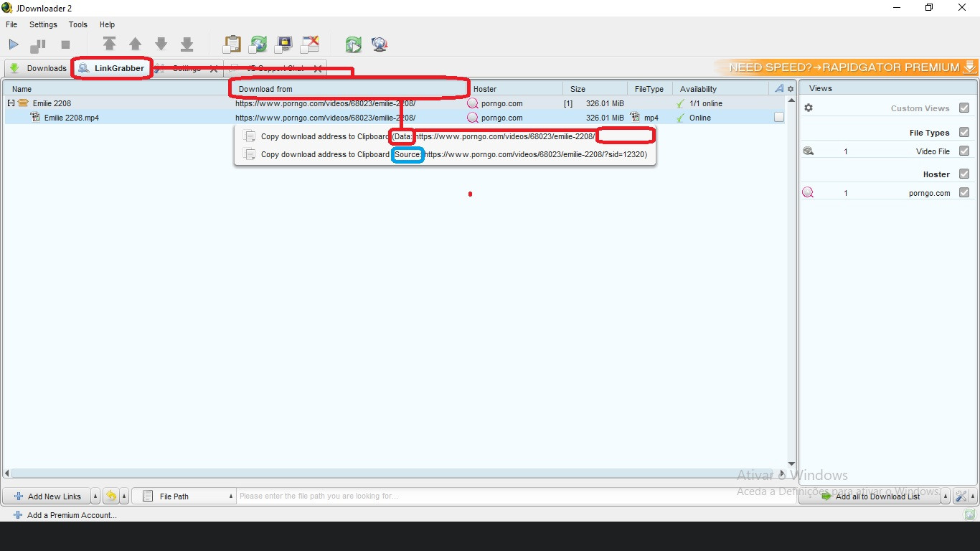Click scroll up arrow of link table
This screenshot has width=980, height=551.
[x=791, y=100]
